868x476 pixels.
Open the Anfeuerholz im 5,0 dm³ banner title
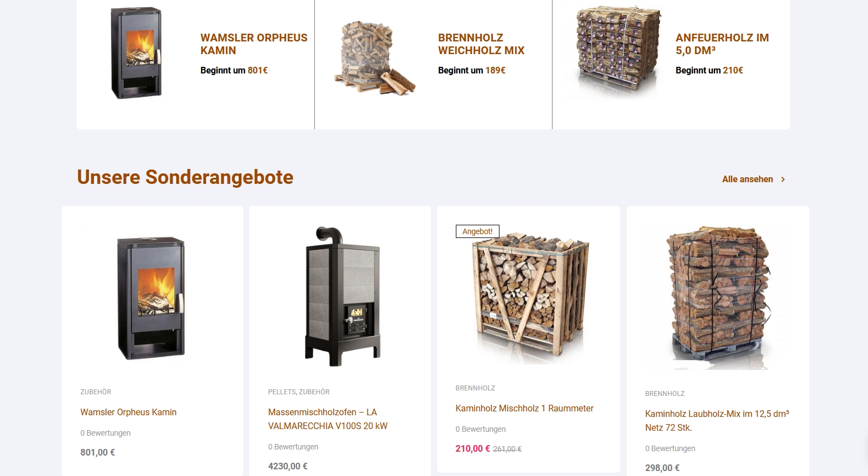(722, 44)
